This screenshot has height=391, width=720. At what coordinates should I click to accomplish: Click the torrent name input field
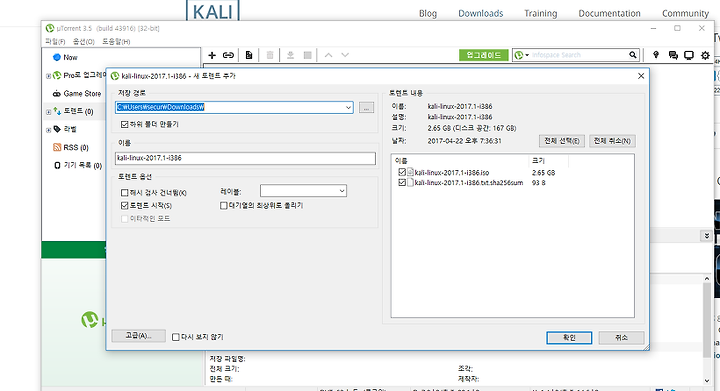tap(245, 158)
